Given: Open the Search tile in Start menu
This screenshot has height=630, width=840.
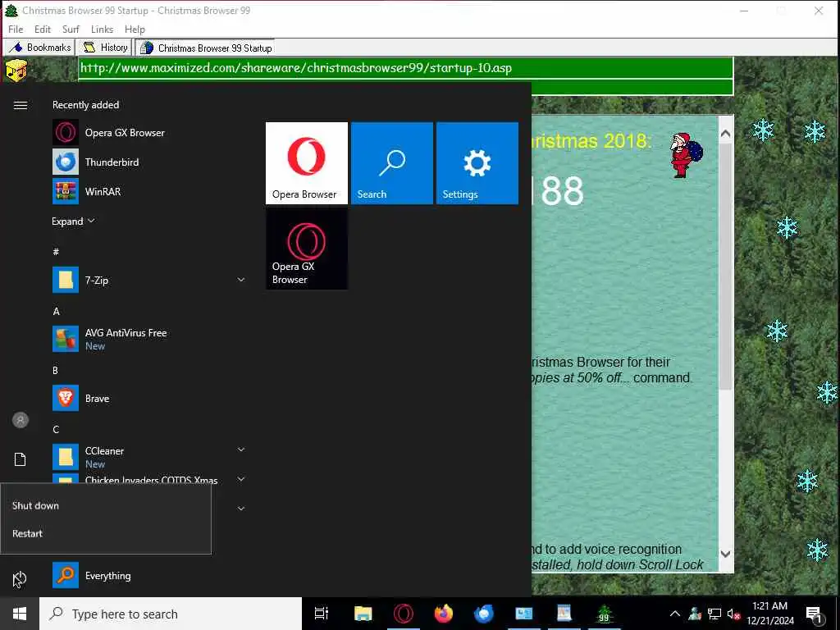Looking at the screenshot, I should pos(391,163).
